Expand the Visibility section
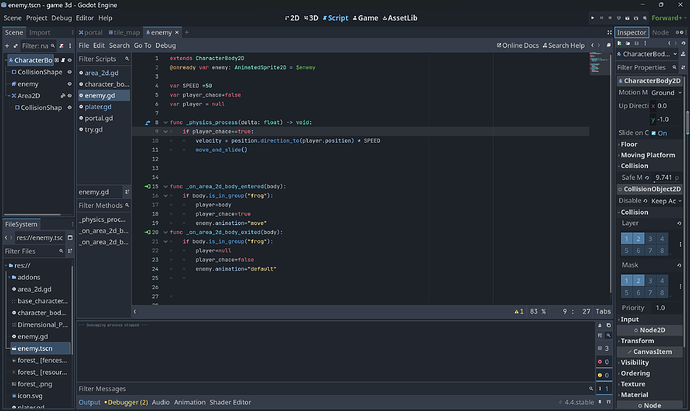This screenshot has height=411, width=690. click(x=634, y=363)
